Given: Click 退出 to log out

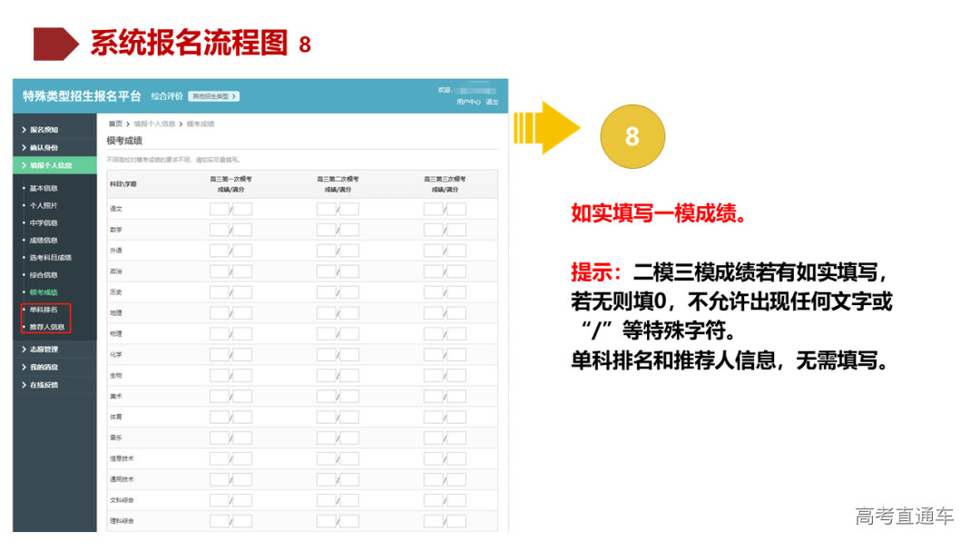Looking at the screenshot, I should click(491, 102).
